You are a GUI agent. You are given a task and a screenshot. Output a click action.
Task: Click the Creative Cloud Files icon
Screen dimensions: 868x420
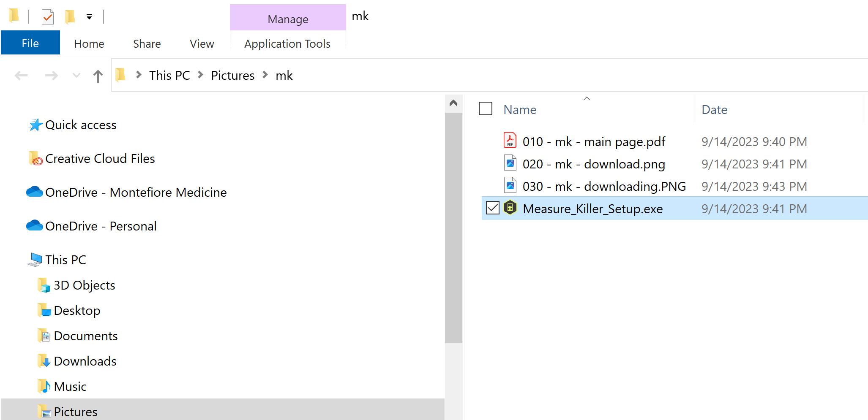tap(36, 158)
